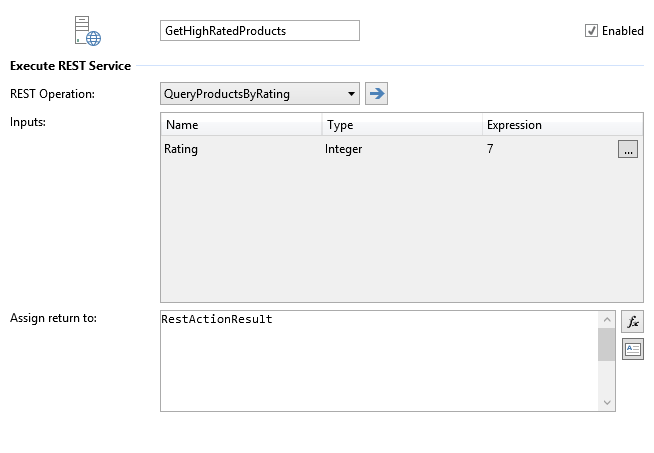Select the Rating input row name
Viewport: 654px width, 453px height.
182,149
